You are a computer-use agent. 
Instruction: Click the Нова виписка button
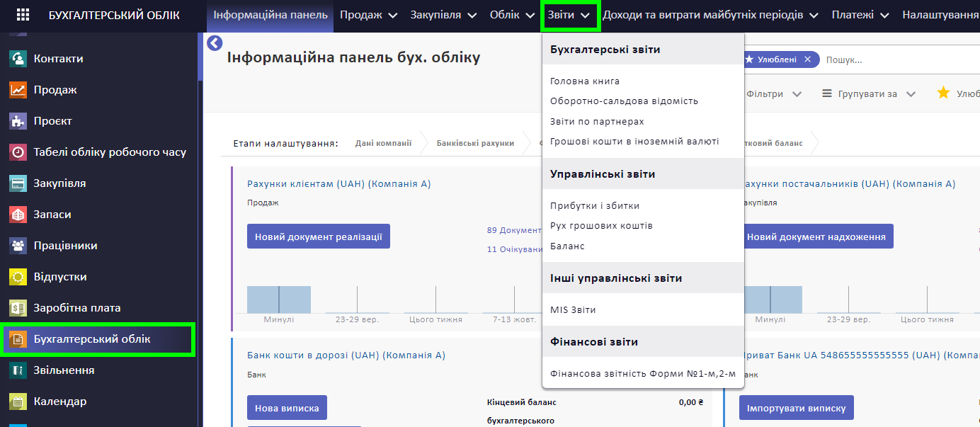coord(287,408)
